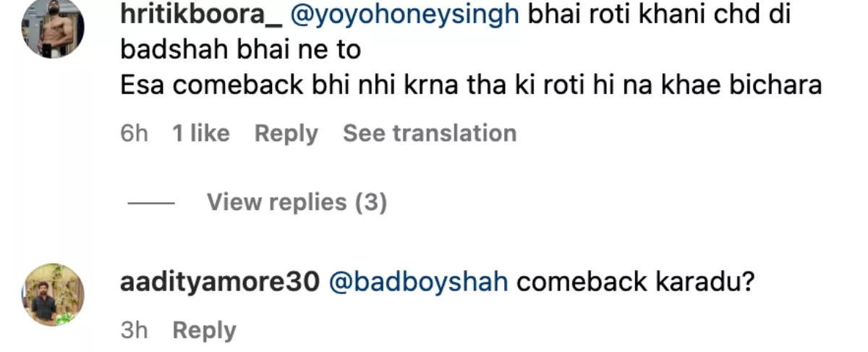Open the @badboyshah mention
868x352 pixels.
(419, 282)
